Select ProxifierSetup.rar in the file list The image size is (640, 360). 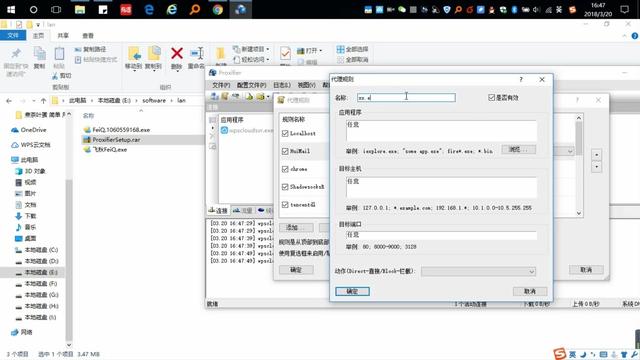(x=116, y=140)
